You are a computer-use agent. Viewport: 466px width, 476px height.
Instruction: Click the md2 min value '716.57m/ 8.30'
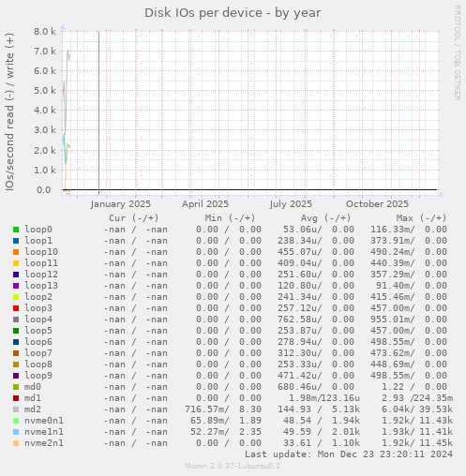coord(223,409)
